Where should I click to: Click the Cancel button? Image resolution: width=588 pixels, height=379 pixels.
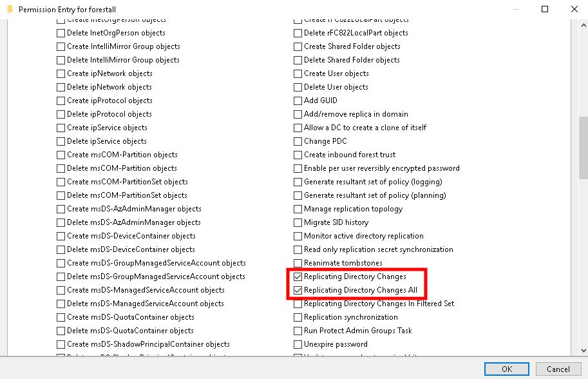pos(558,369)
